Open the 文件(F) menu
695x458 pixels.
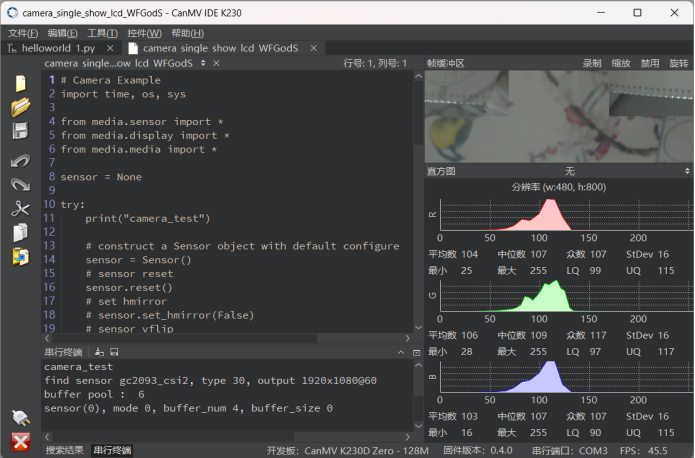[23, 33]
